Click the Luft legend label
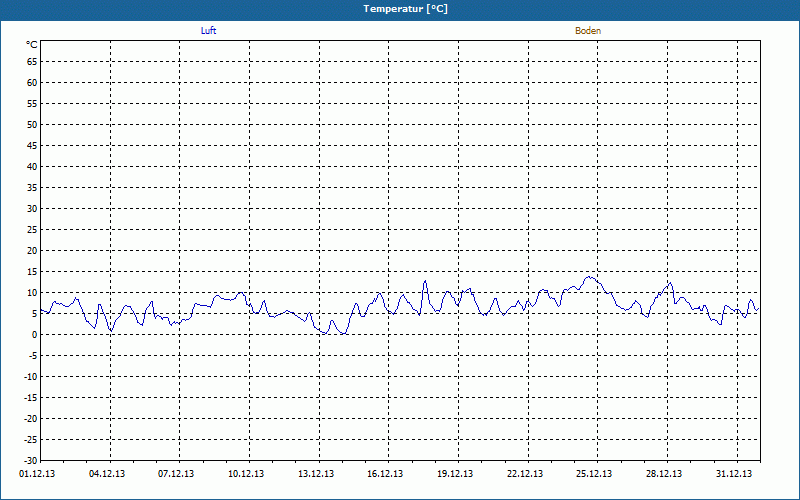This screenshot has width=800, height=500. (208, 31)
